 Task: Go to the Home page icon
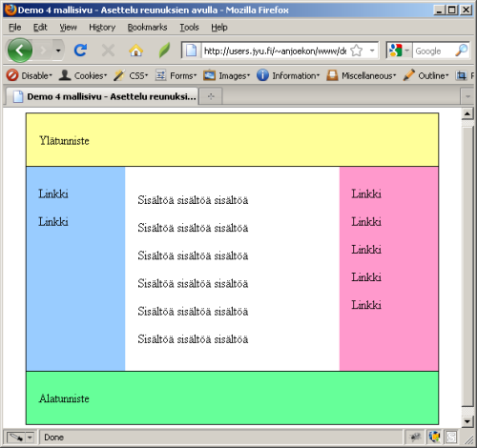point(135,51)
